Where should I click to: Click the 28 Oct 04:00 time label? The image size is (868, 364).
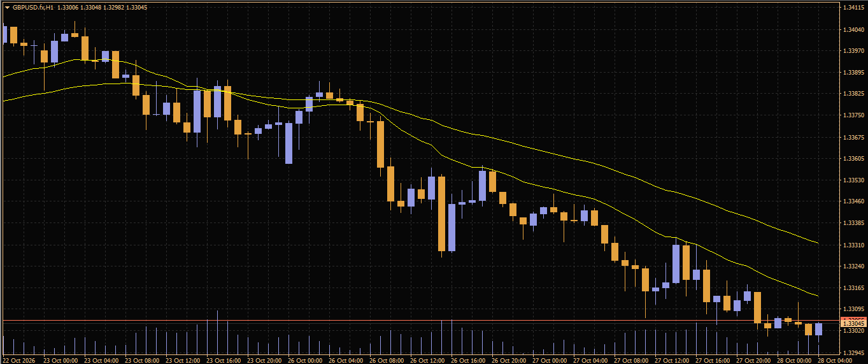[835, 360]
